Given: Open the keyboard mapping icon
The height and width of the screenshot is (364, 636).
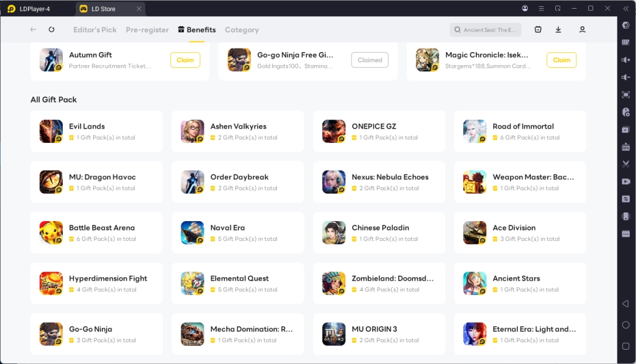Looking at the screenshot, I should click(x=625, y=42).
